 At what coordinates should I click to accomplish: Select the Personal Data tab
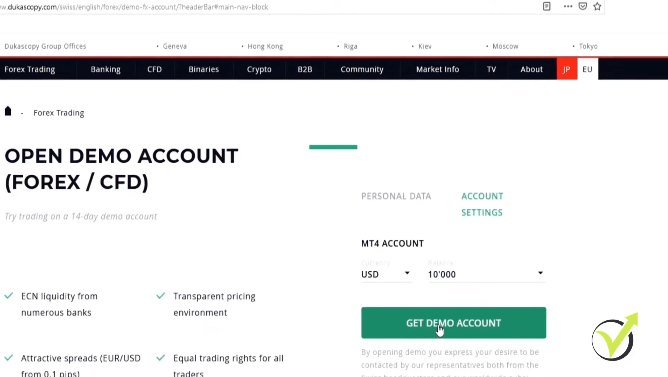coord(396,196)
